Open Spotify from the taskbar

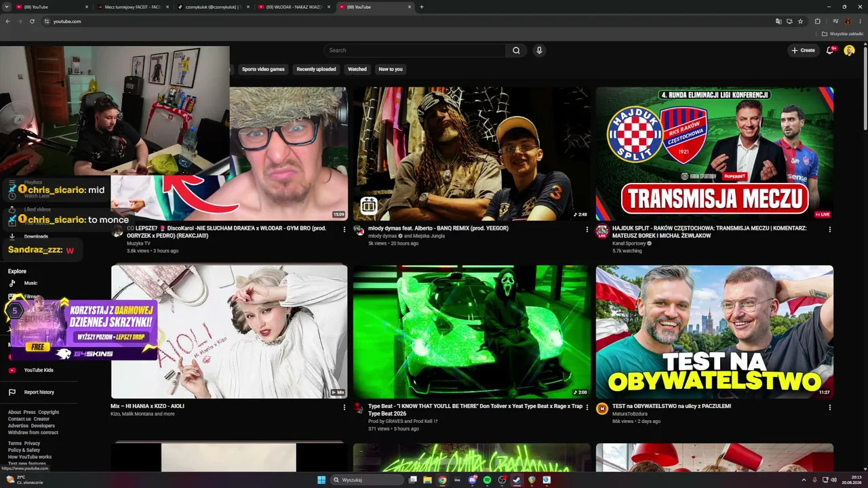pyautogui.click(x=487, y=480)
